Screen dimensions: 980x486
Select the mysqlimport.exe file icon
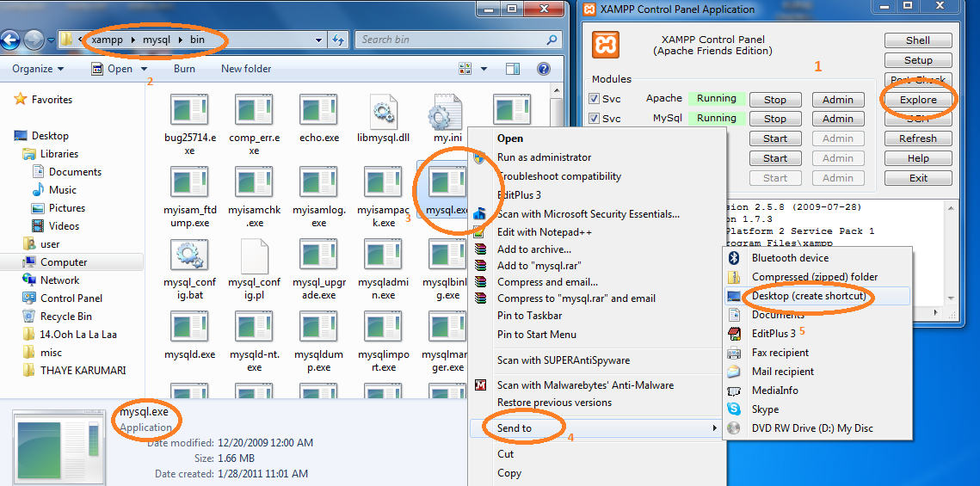pos(384,328)
